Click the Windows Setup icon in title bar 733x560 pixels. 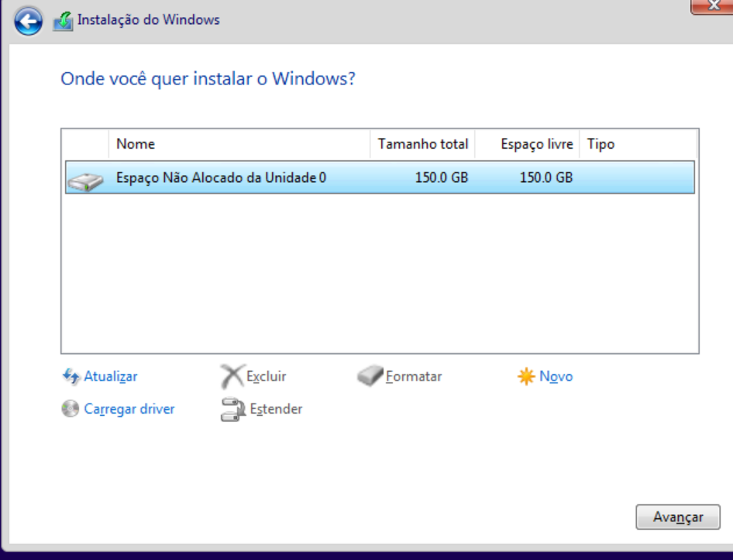[x=63, y=21]
